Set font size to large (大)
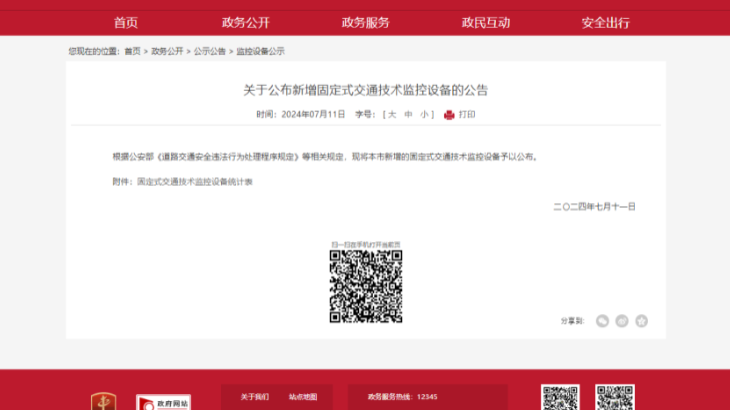Screen dimensions: 730x410 pyautogui.click(x=393, y=115)
